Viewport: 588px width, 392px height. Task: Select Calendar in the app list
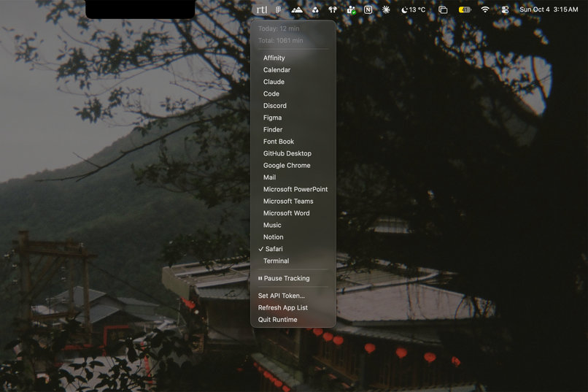pos(293,70)
